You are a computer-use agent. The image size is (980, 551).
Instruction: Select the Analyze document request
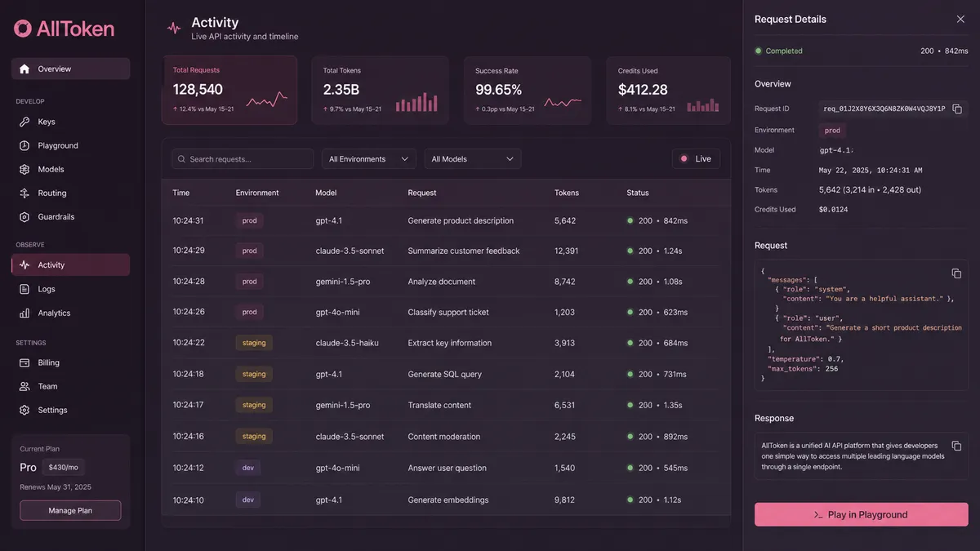tap(446, 282)
